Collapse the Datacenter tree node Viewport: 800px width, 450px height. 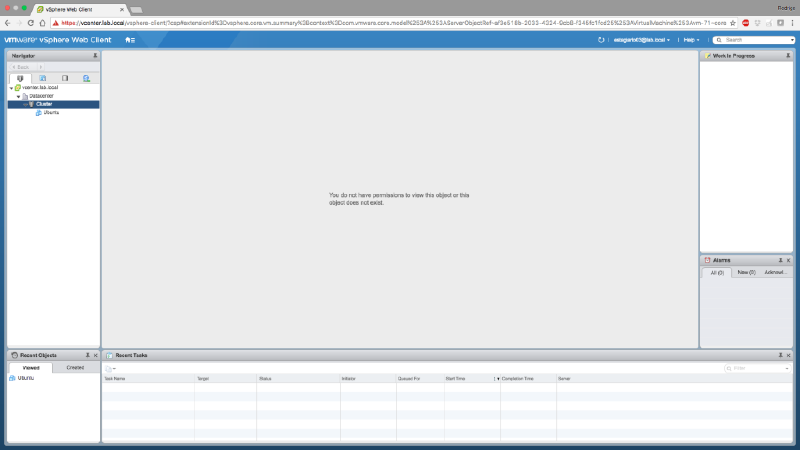[18, 96]
